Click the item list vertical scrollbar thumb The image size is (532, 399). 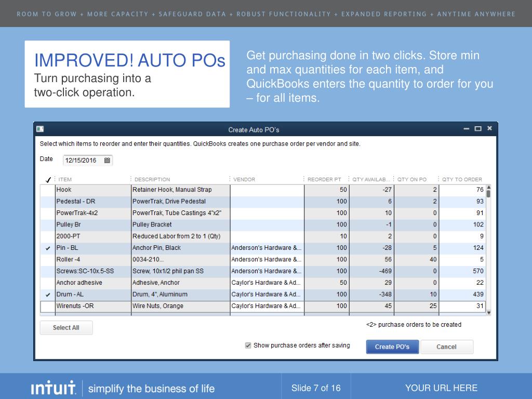(488, 194)
